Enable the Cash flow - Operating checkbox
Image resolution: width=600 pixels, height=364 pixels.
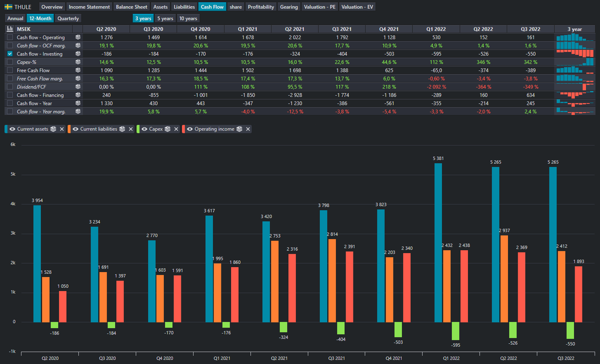pos(10,37)
